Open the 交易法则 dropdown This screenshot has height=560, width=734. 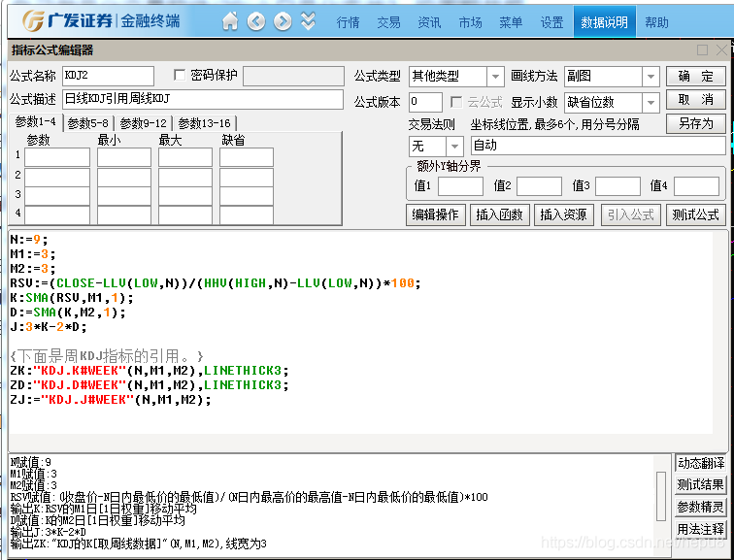[454, 147]
